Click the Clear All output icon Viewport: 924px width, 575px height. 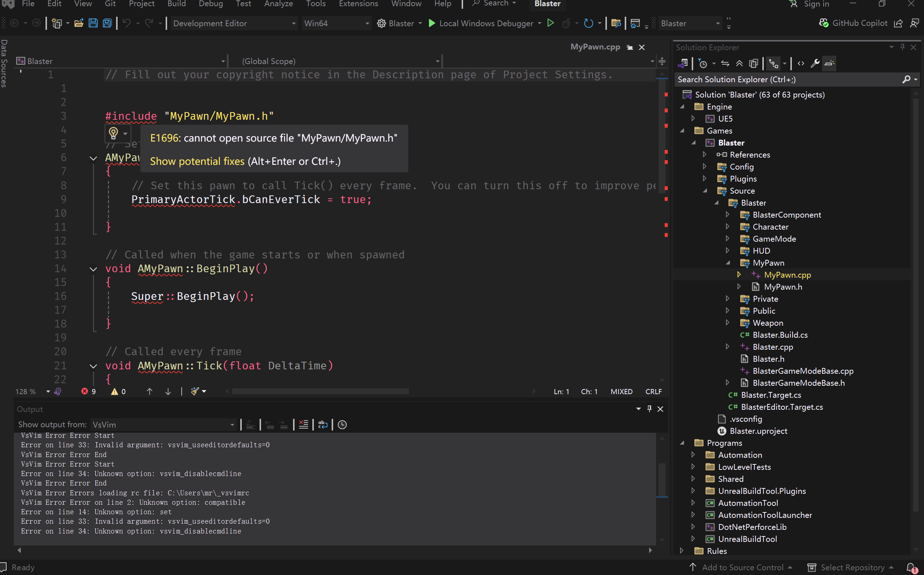[303, 424]
